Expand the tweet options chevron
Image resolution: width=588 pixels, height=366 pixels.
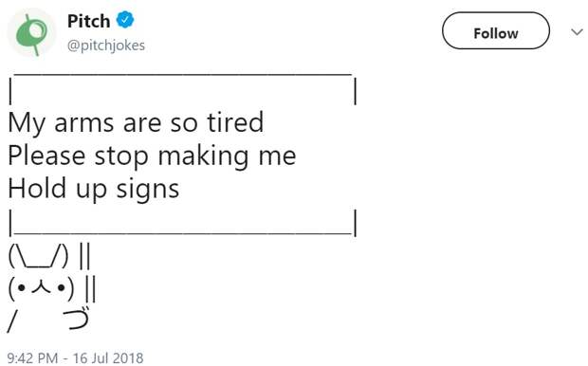pyautogui.click(x=577, y=32)
